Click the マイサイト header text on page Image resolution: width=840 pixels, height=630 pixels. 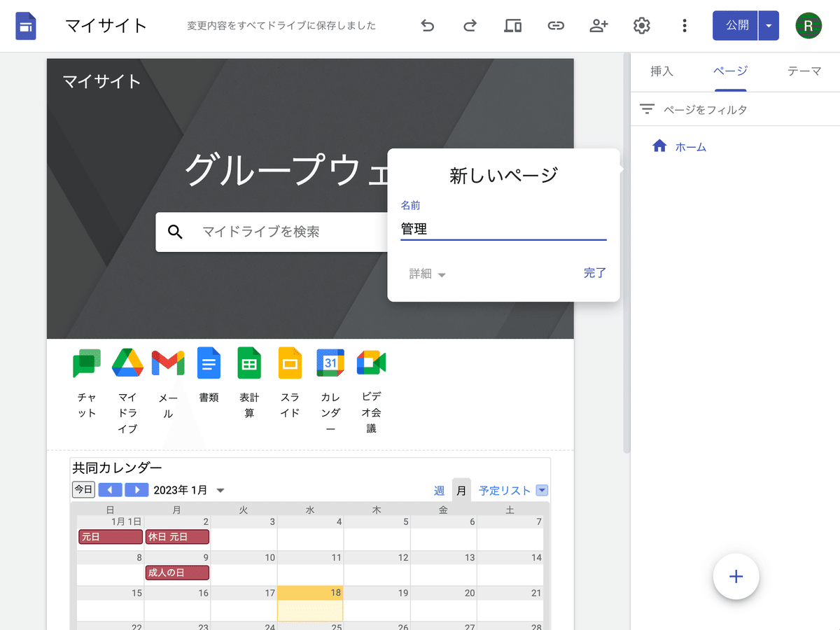point(102,81)
